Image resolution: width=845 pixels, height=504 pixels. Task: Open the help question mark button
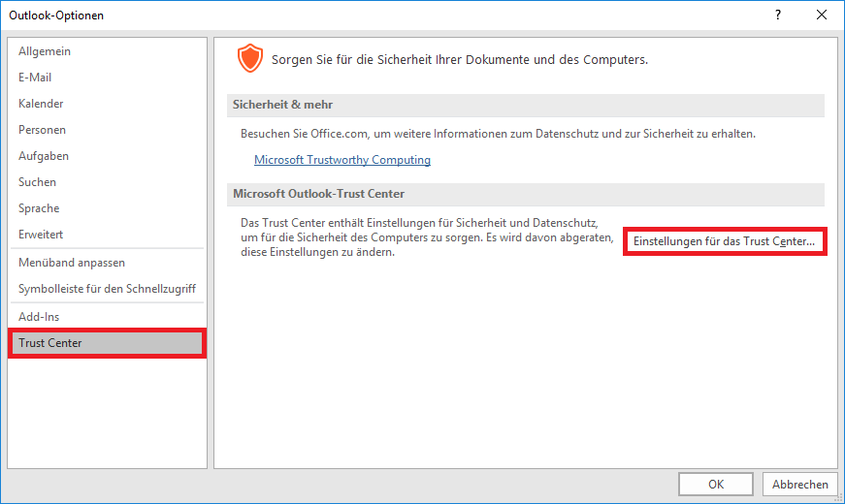[x=777, y=15]
